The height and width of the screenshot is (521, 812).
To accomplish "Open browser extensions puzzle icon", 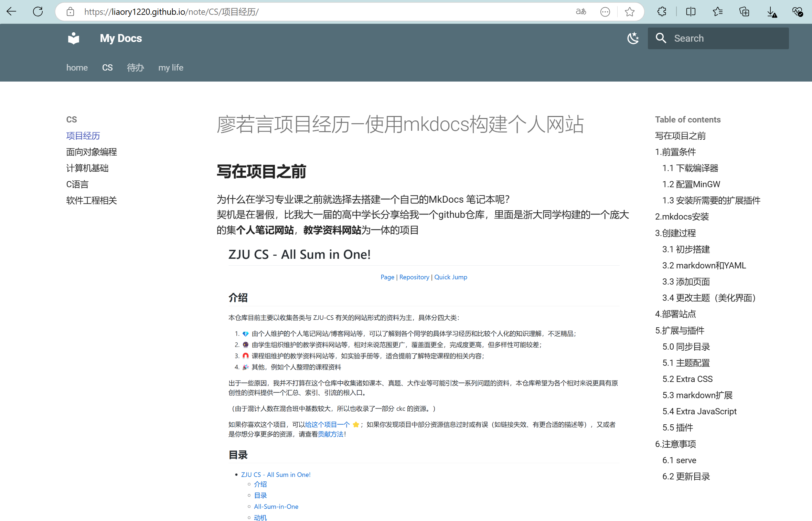I will 662,12.
